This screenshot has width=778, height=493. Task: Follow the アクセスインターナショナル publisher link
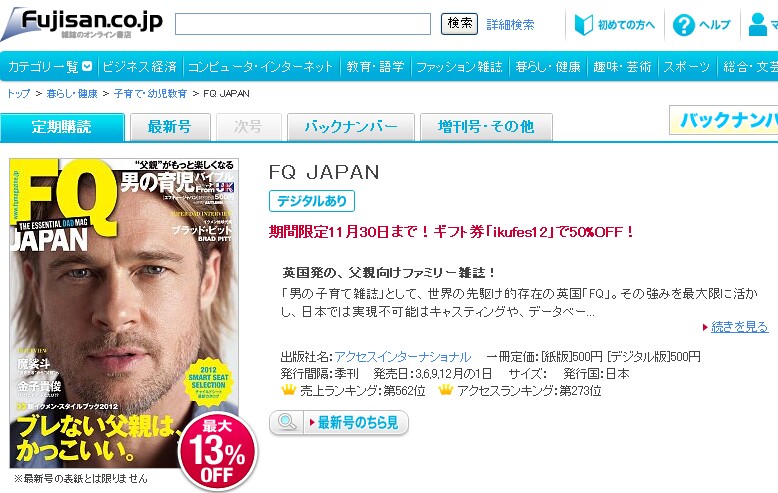402,357
